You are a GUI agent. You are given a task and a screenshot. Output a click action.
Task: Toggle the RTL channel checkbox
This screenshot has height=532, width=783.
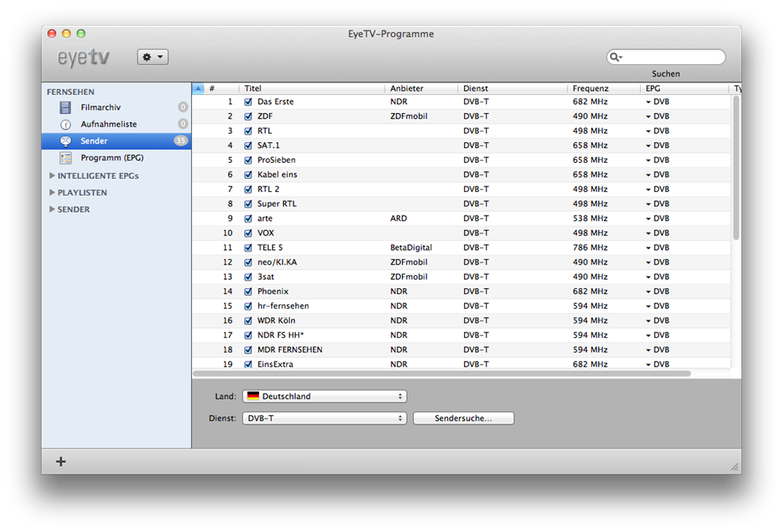click(249, 131)
